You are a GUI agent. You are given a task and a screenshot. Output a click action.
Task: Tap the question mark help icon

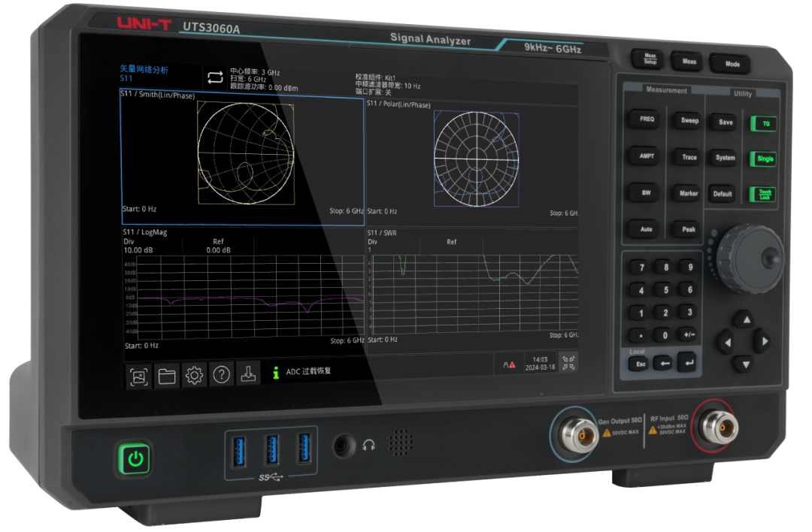222,374
